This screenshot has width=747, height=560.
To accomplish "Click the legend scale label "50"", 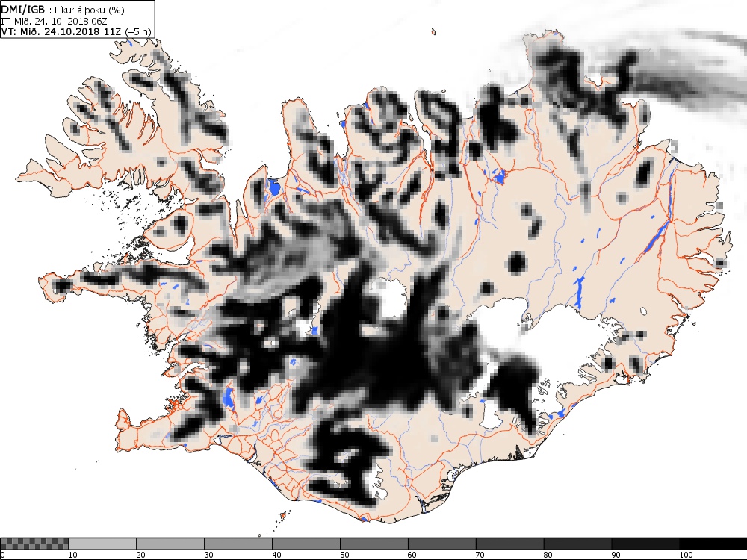I will 344,555.
